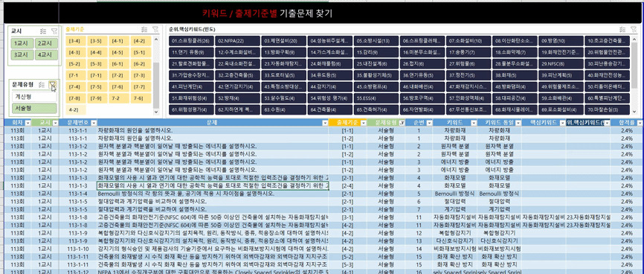Filter by keyword 01.스프링클러(26)

[x=191, y=41]
